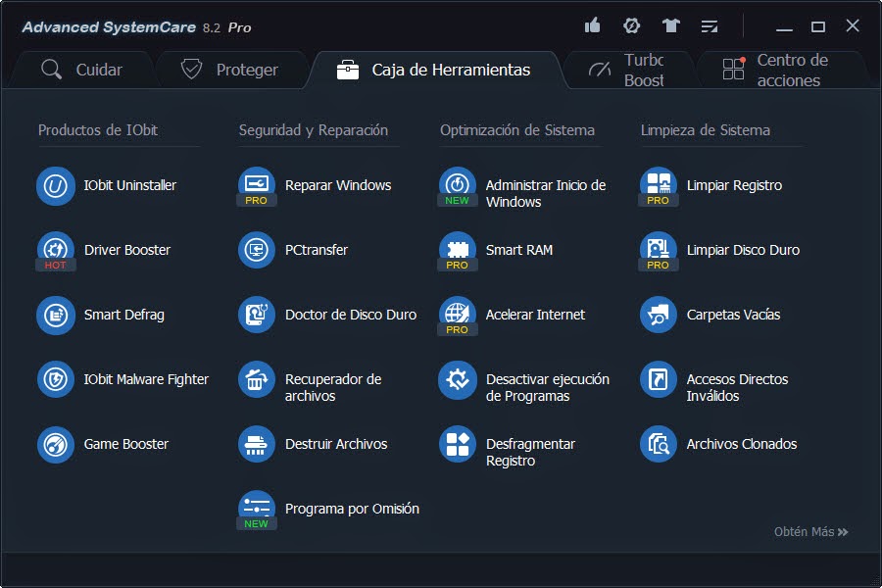Open the Archivos Clonados icon
Image resolution: width=882 pixels, height=588 pixels.
pyautogui.click(x=659, y=445)
